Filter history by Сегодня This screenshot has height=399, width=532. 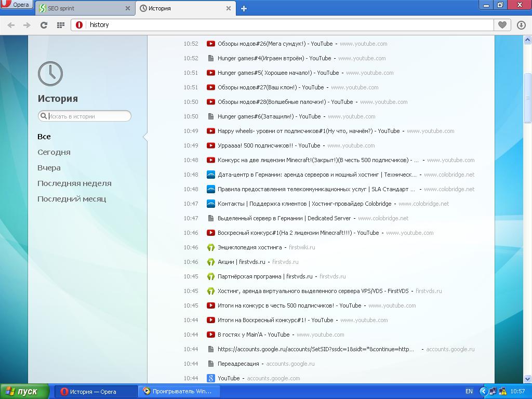tap(54, 152)
